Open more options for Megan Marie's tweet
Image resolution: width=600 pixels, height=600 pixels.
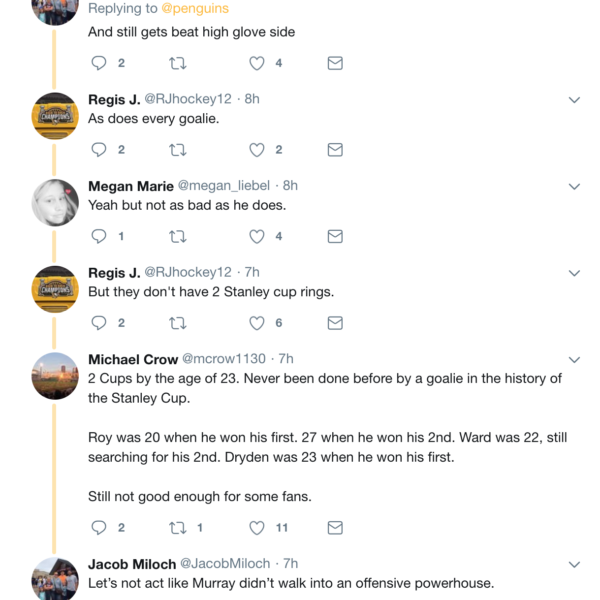click(574, 187)
